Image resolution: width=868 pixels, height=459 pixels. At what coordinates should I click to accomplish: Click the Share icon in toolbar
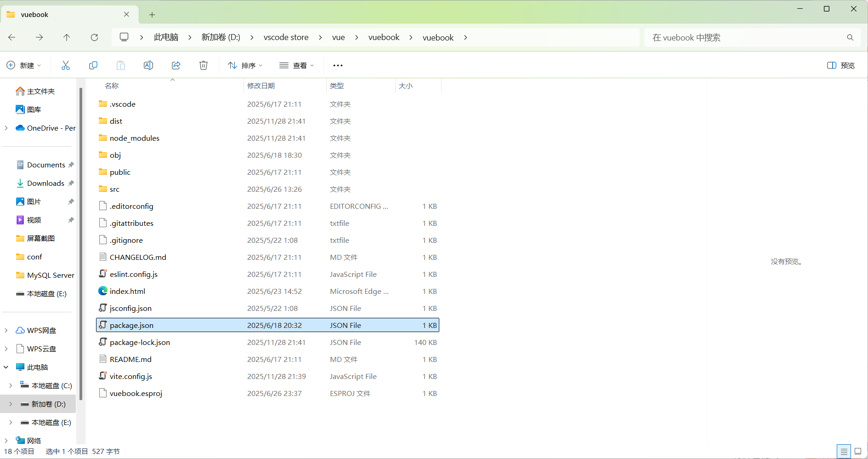[176, 65]
